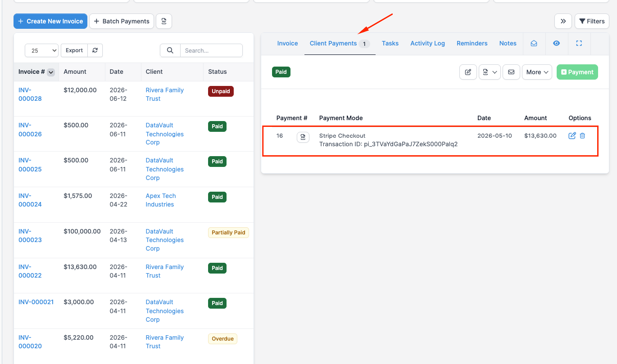Collapse the table with the double-chevron button
Viewport: 617px width, 364px height.
563,21
